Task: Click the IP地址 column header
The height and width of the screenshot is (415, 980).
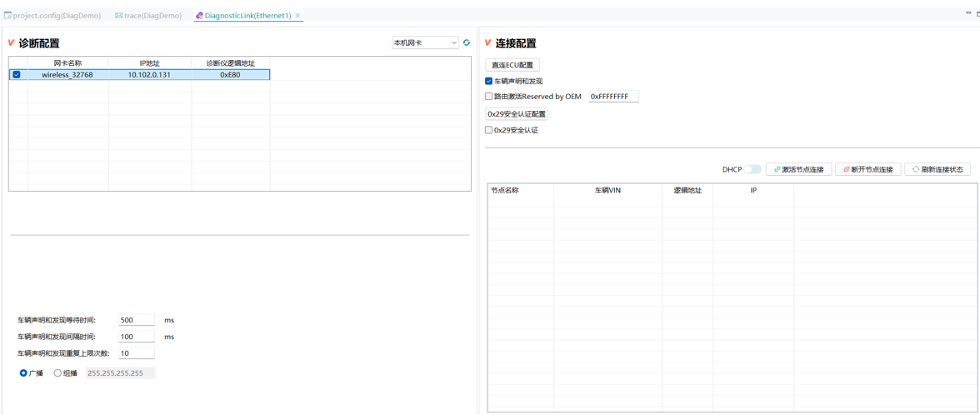Action: click(x=150, y=62)
